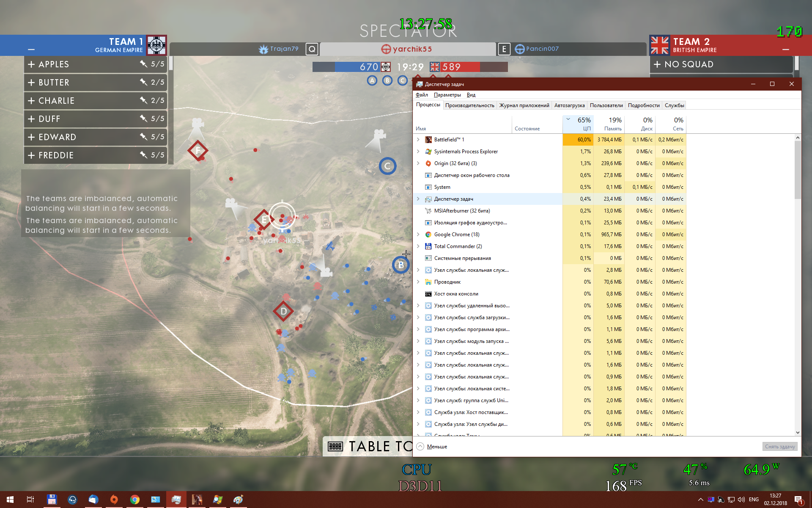
Task: Switch to the Производительность tab
Action: click(x=469, y=105)
